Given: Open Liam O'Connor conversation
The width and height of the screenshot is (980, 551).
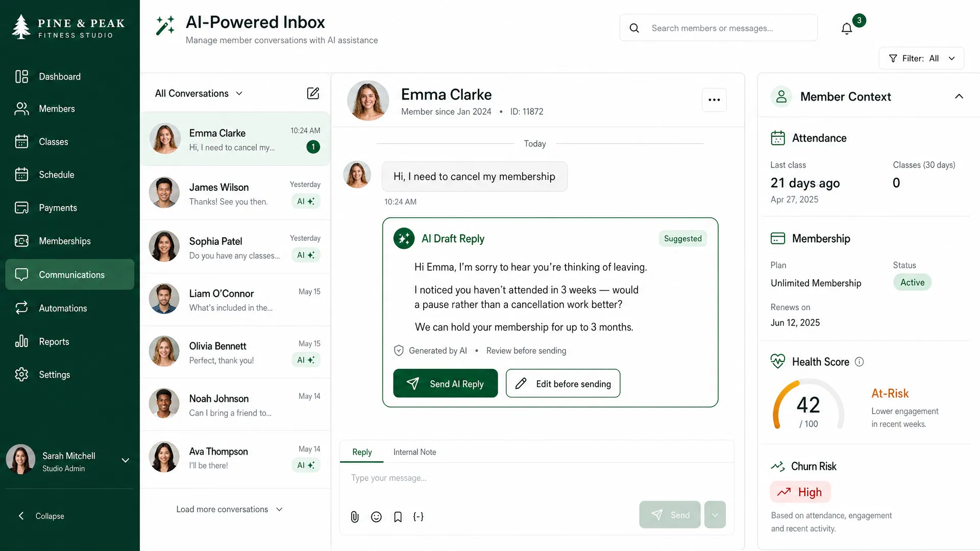Looking at the screenshot, I should coord(235,300).
